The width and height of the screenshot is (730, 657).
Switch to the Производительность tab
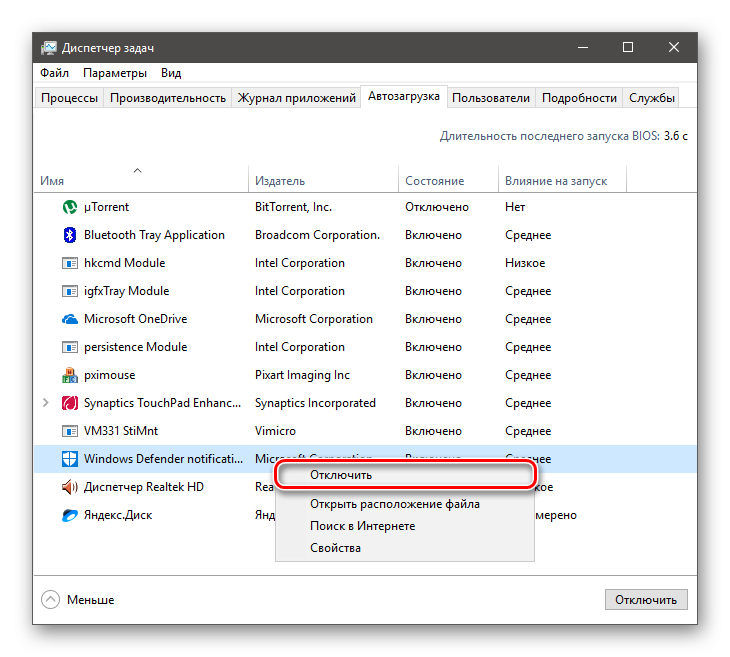tap(168, 98)
